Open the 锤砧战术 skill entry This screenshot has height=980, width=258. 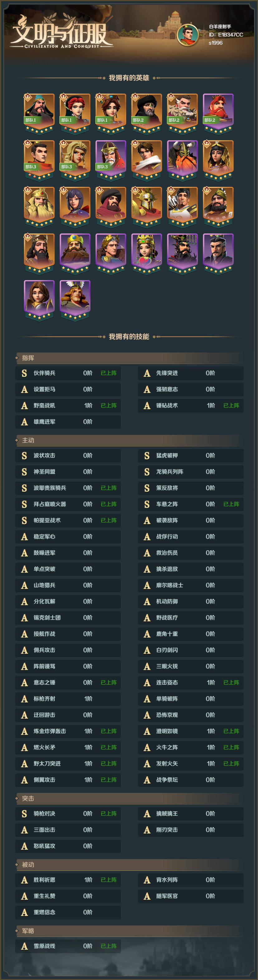tap(191, 406)
